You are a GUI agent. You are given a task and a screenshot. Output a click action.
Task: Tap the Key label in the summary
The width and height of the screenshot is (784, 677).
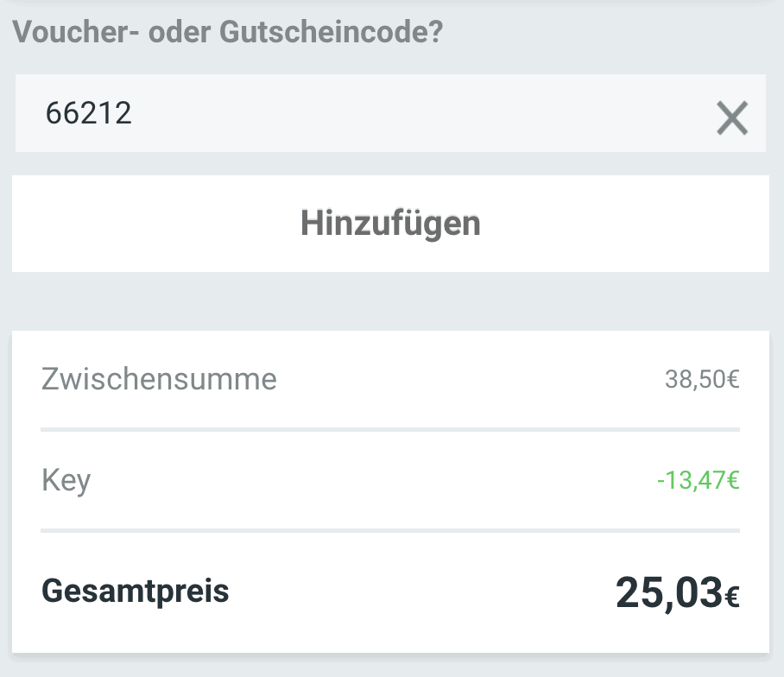(x=66, y=480)
